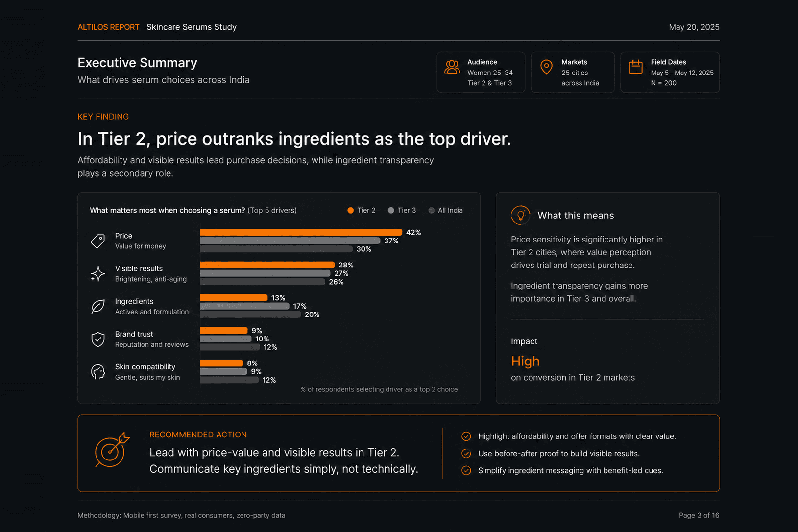Click the Field Dates calendar icon
Viewport: 798px width, 532px height.
pos(635,67)
